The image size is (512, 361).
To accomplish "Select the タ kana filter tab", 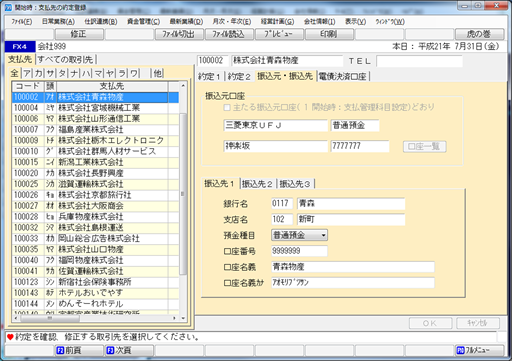I will (x=62, y=73).
